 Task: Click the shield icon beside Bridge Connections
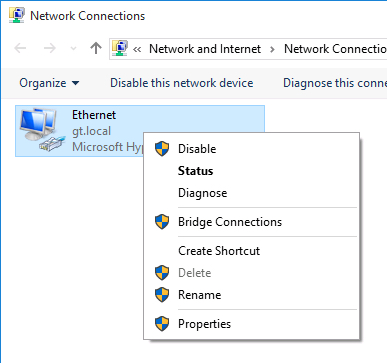point(162,222)
